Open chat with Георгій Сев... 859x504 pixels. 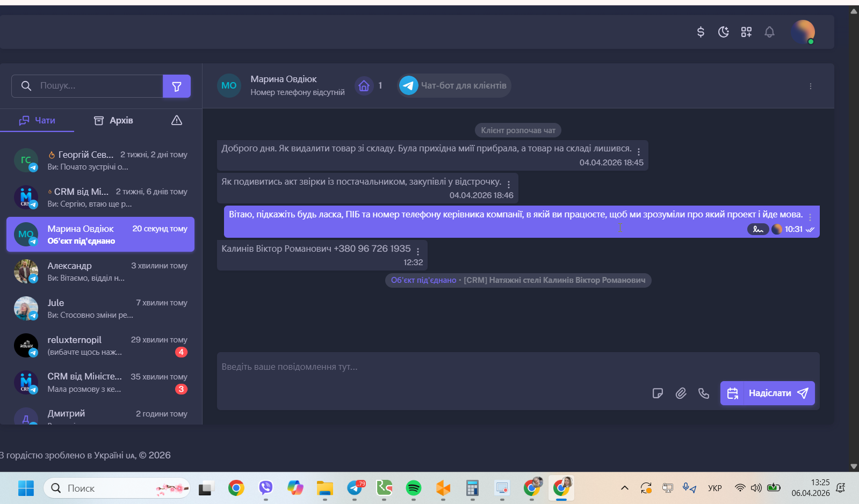pos(100,160)
